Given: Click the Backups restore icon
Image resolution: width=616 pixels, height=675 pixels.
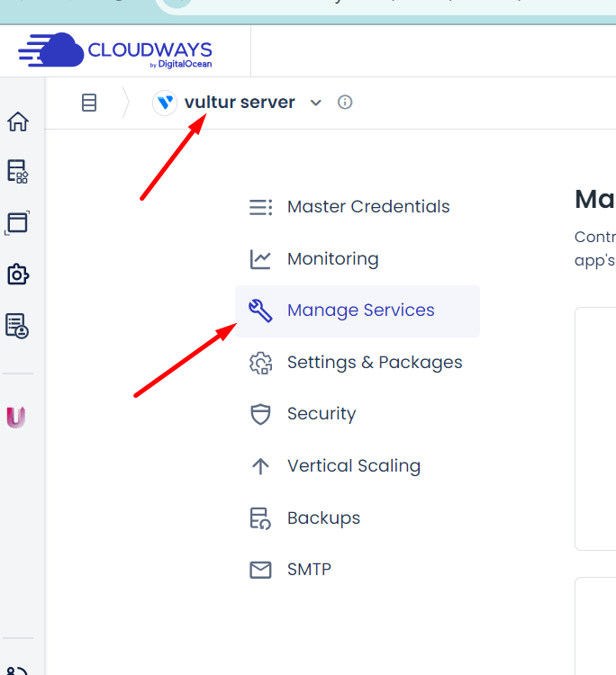Looking at the screenshot, I should (x=260, y=518).
